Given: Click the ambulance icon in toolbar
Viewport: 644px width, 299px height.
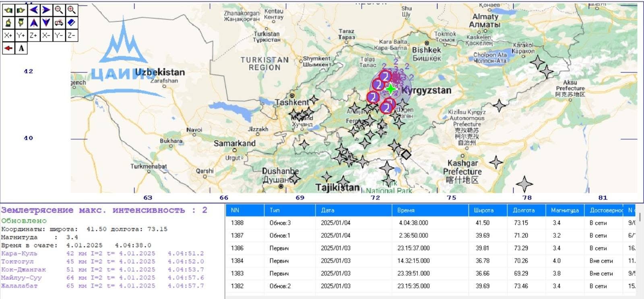Looking at the screenshot, I should click(x=59, y=23).
